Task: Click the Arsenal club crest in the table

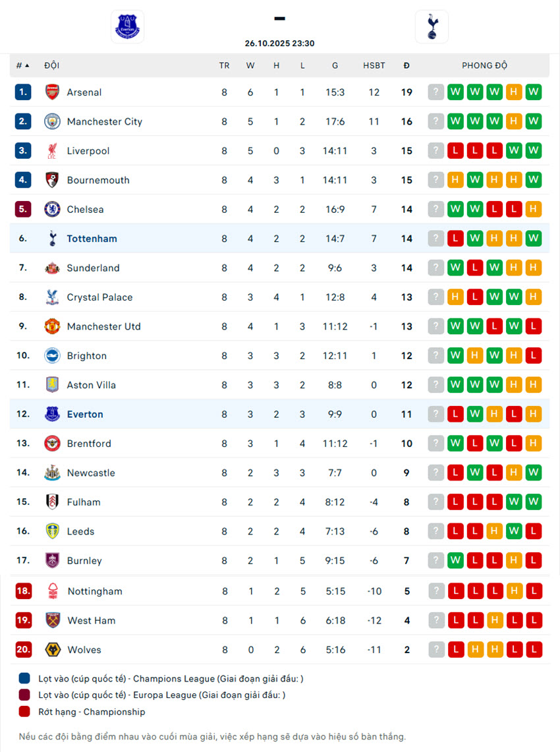Action: [52, 92]
